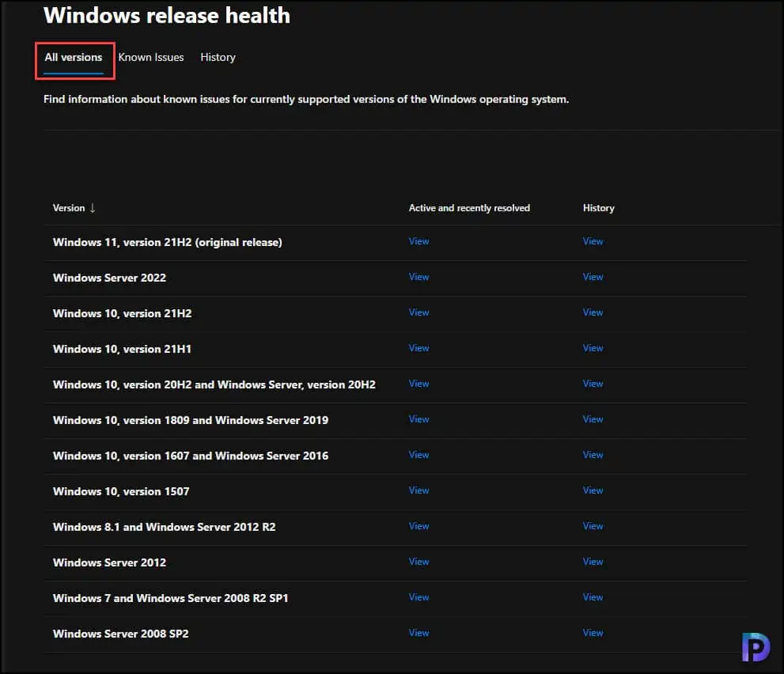The image size is (784, 674).
Task: Open the Known Issues tab
Action: coord(151,58)
